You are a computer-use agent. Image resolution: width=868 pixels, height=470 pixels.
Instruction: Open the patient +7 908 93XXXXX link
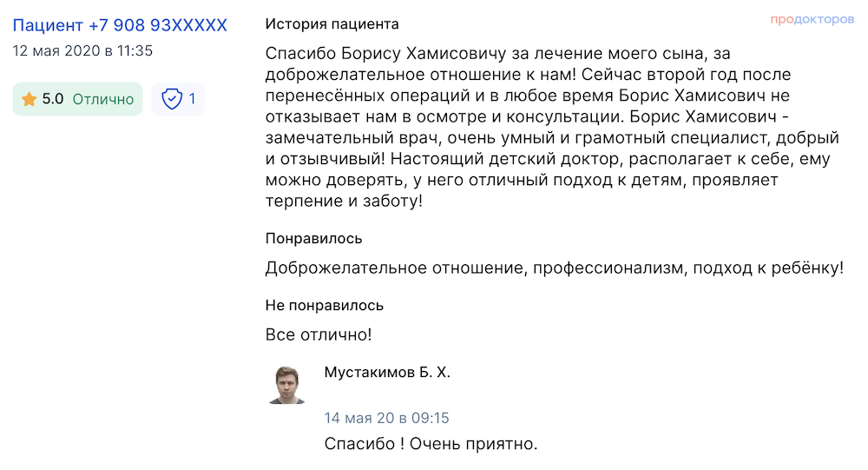[x=120, y=25]
